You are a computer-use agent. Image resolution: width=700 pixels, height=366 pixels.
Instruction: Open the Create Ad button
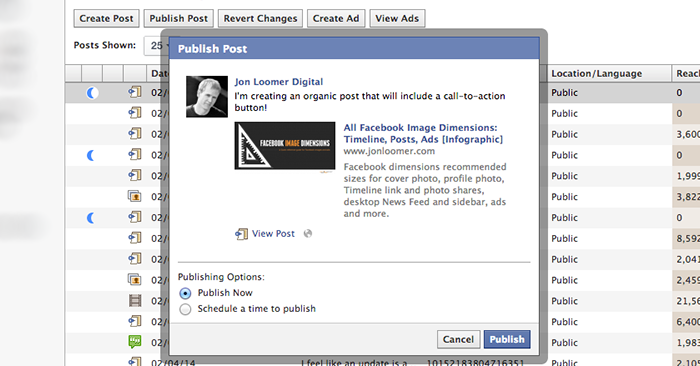pyautogui.click(x=336, y=18)
